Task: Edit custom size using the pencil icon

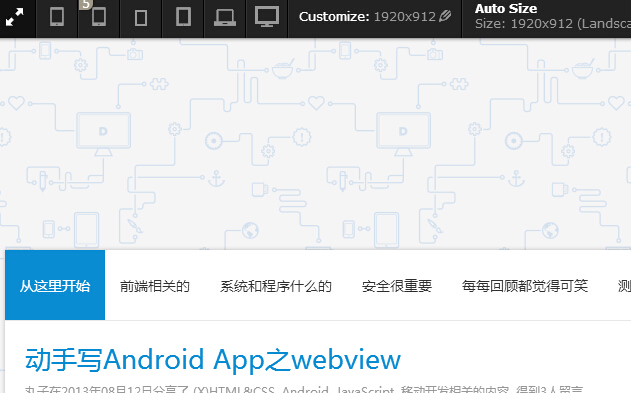Action: (x=445, y=16)
